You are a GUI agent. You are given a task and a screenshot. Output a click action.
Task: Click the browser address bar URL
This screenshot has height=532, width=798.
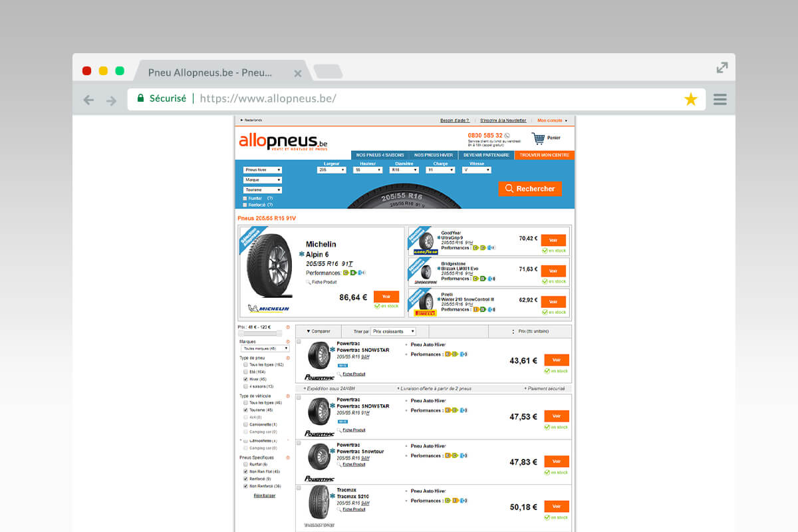tap(268, 99)
